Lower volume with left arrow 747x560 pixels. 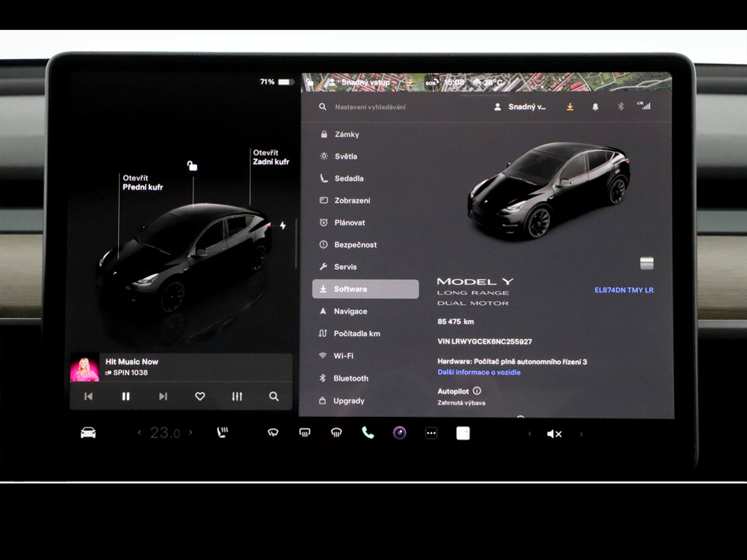pos(530,434)
